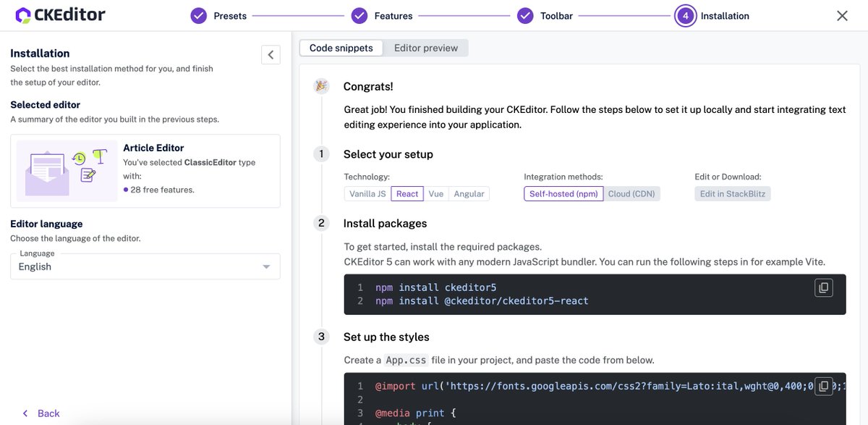
Task: Click the CKEditor logo
Action: 60,14
